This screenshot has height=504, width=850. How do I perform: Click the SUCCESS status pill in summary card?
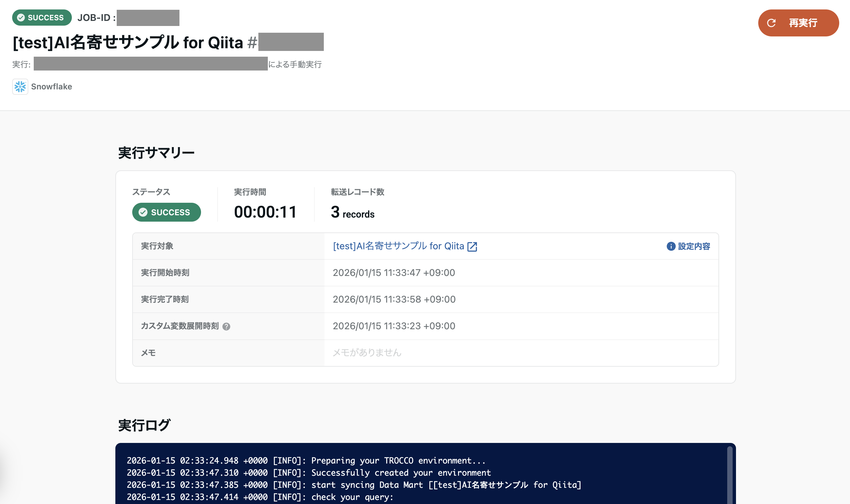tap(166, 212)
